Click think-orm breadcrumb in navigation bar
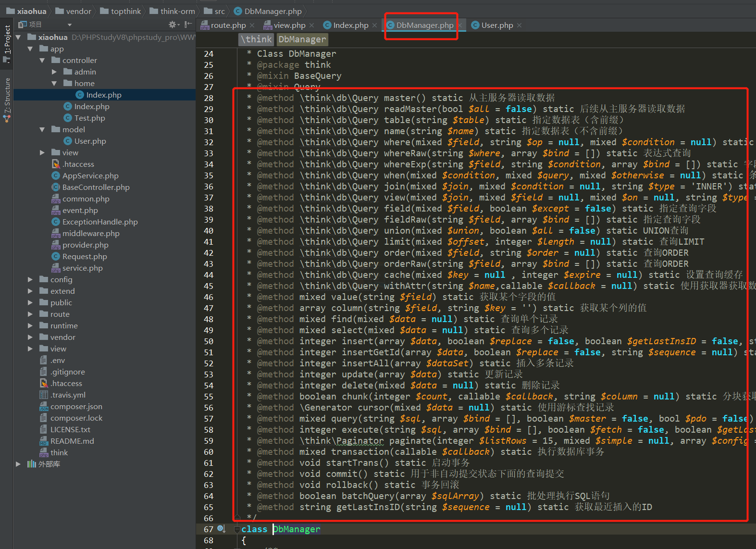 [x=173, y=11]
